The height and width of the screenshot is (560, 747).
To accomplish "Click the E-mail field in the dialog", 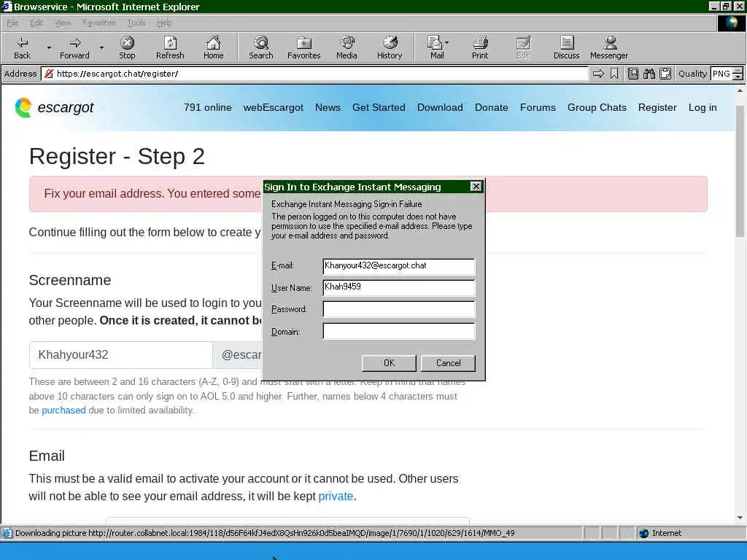I will [399, 266].
